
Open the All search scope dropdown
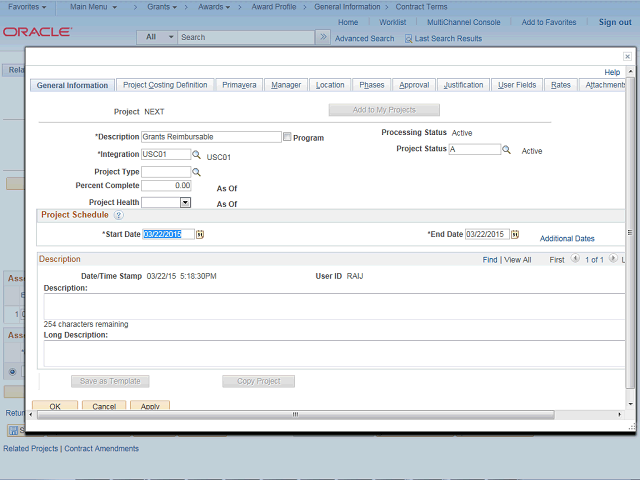pos(157,37)
